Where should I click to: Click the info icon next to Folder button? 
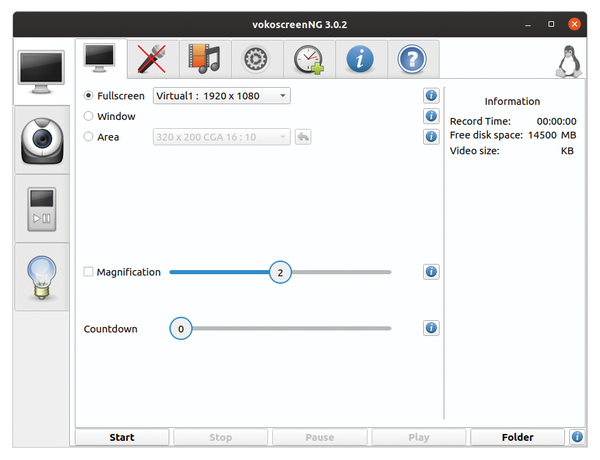tap(577, 437)
